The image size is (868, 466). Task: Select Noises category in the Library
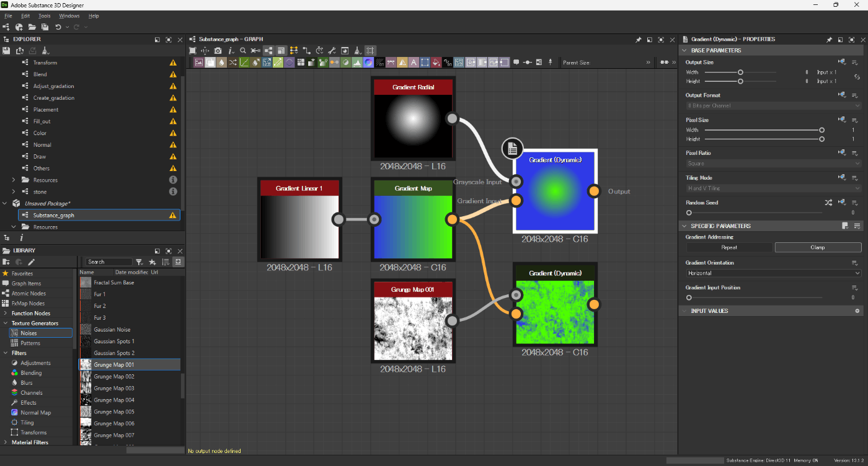pos(41,333)
